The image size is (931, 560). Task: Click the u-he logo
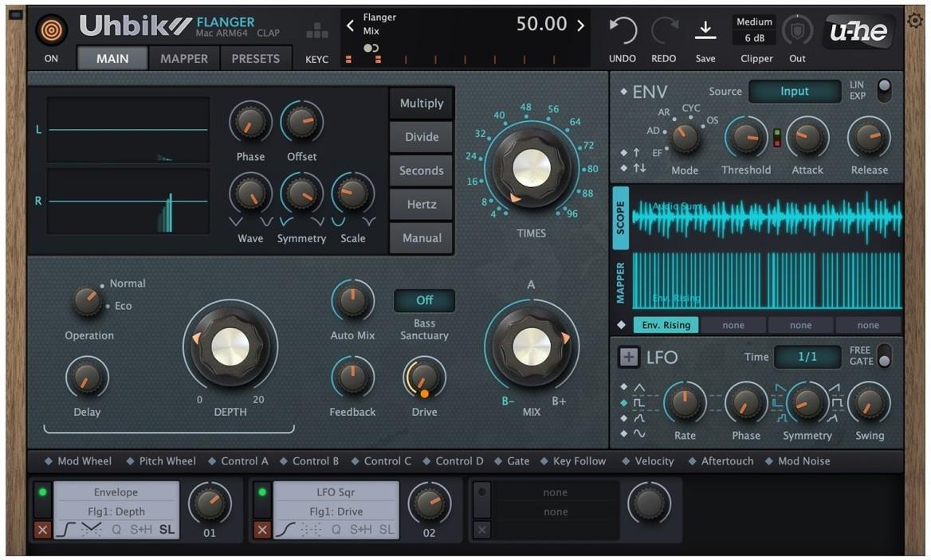click(x=858, y=31)
